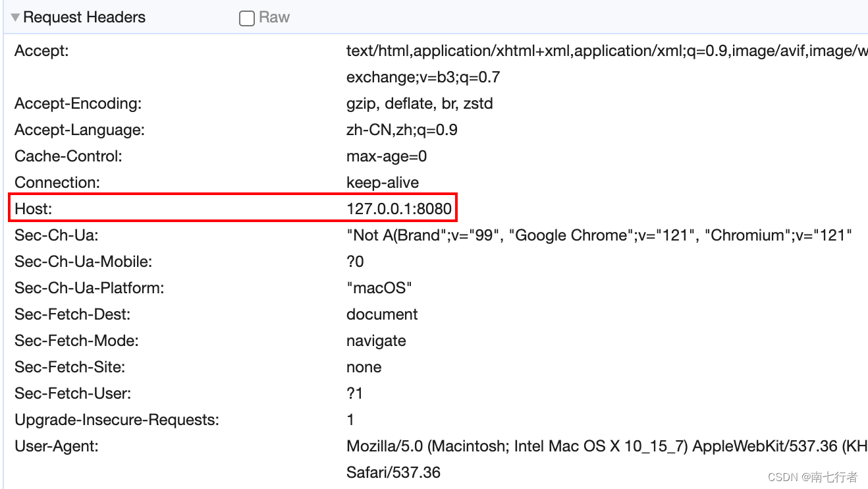Image resolution: width=868 pixels, height=489 pixels.
Task: Select the Sec-Fetch-Dest header name
Action: [72, 314]
